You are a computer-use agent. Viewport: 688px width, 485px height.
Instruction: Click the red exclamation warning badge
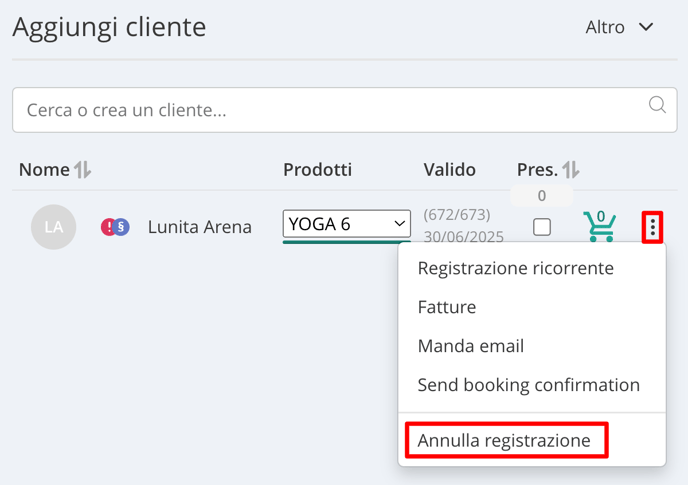pyautogui.click(x=108, y=227)
